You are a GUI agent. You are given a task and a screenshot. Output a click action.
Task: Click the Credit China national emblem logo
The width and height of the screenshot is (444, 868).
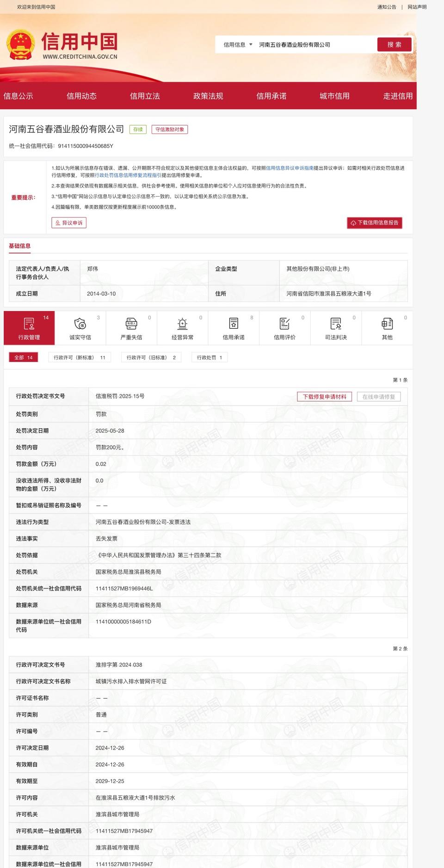coord(20,45)
